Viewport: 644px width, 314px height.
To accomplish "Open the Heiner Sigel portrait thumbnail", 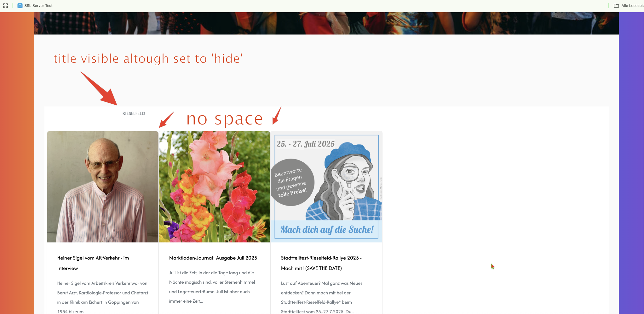I will (103, 187).
